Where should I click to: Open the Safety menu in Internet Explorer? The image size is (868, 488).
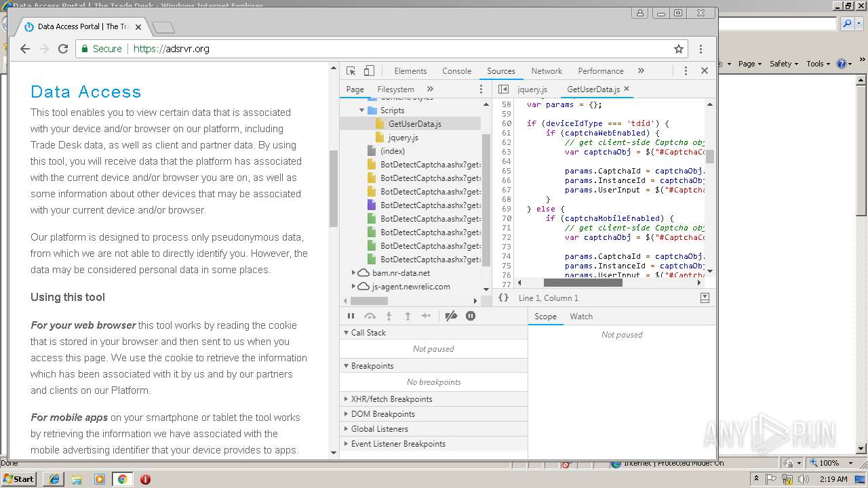(783, 64)
